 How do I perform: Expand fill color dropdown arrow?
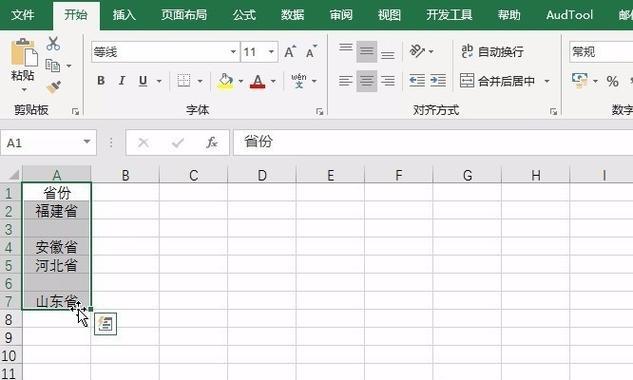tap(241, 81)
